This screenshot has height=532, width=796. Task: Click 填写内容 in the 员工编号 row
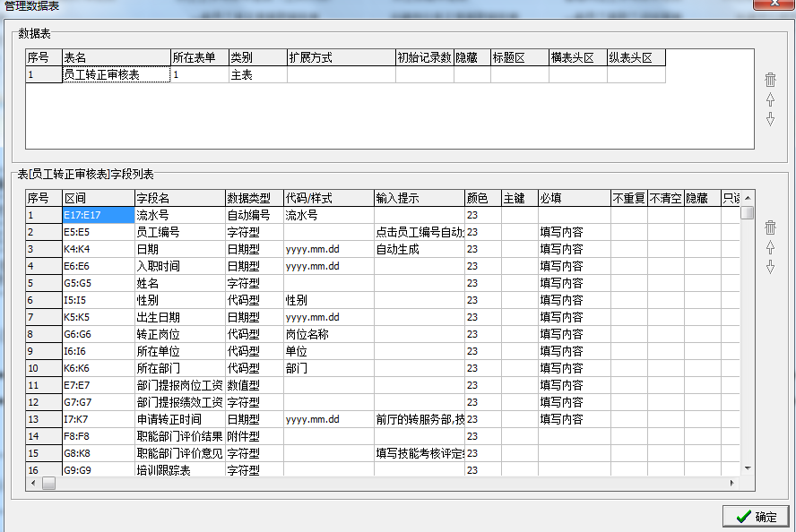575,232
